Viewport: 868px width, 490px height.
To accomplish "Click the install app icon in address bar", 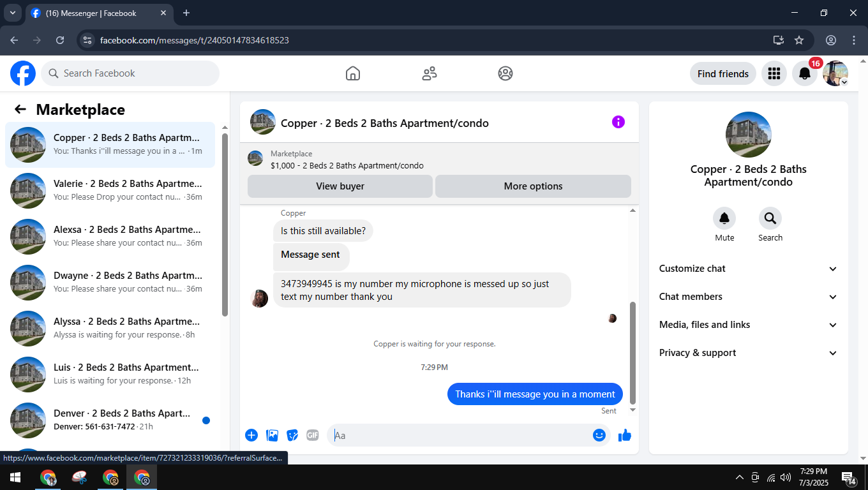I will [779, 40].
